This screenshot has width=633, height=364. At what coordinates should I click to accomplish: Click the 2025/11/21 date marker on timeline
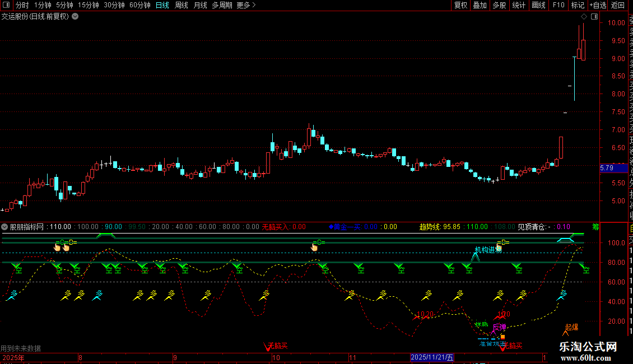pos(432,357)
